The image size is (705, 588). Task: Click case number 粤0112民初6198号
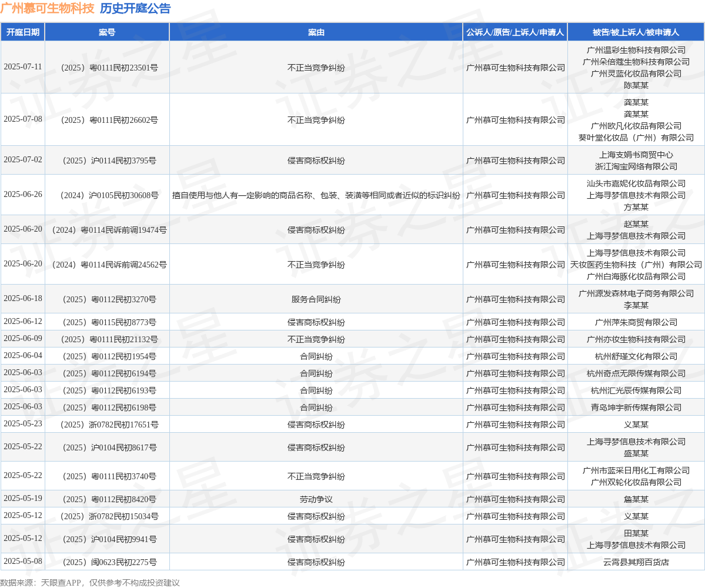109,407
